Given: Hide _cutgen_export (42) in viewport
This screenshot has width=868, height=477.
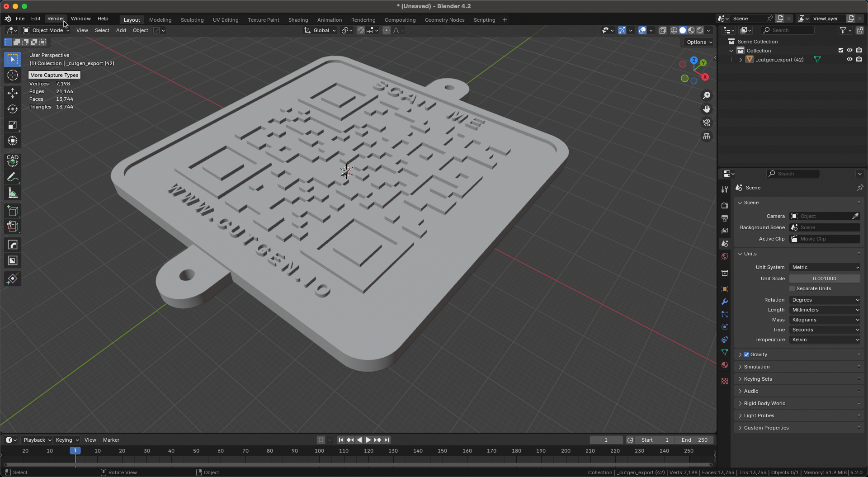Looking at the screenshot, I should (x=849, y=60).
